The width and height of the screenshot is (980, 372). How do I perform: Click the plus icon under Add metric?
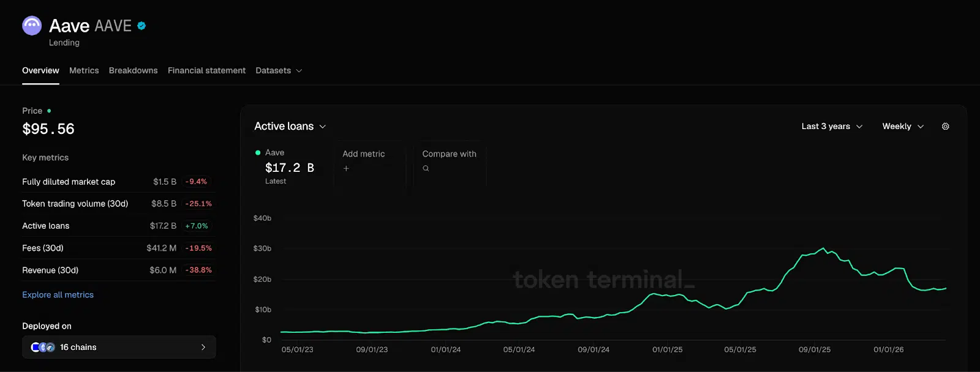(346, 168)
